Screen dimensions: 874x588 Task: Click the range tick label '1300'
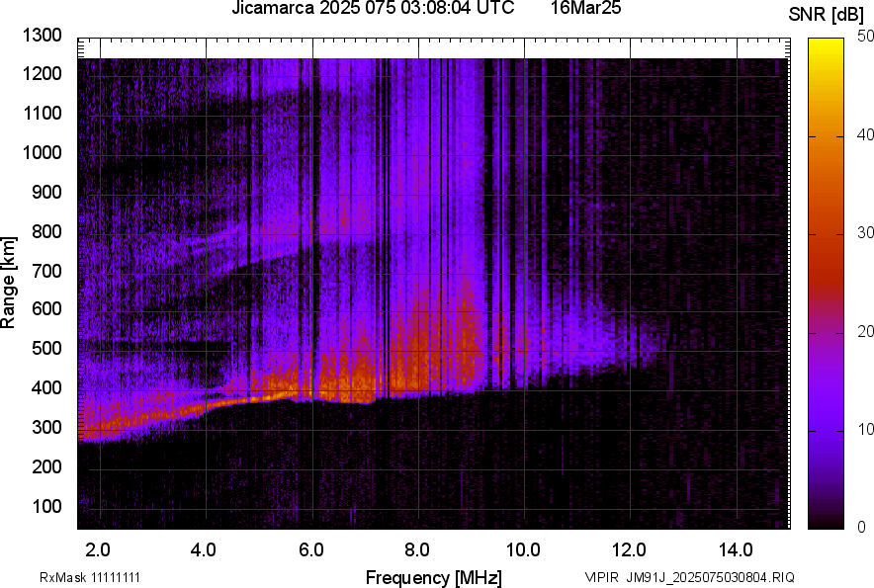click(x=43, y=36)
